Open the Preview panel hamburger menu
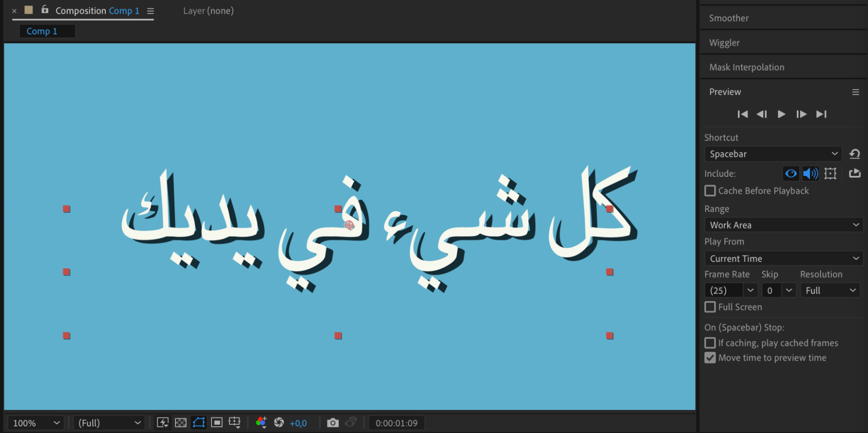 (855, 92)
